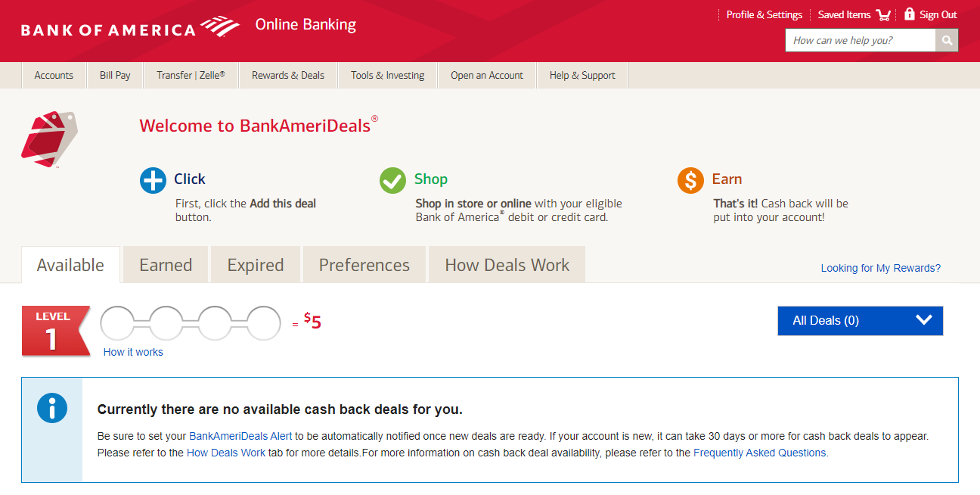Click the Bank of America flag logo

point(220,27)
